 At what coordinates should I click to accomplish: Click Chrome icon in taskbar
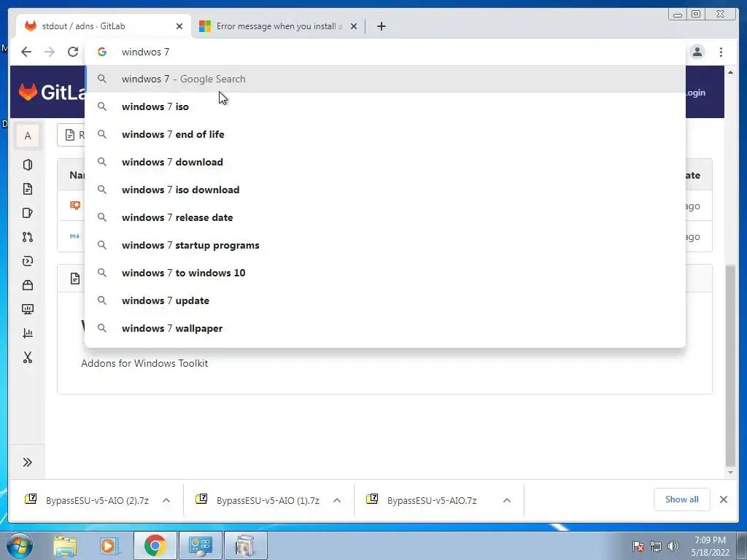tap(155, 545)
